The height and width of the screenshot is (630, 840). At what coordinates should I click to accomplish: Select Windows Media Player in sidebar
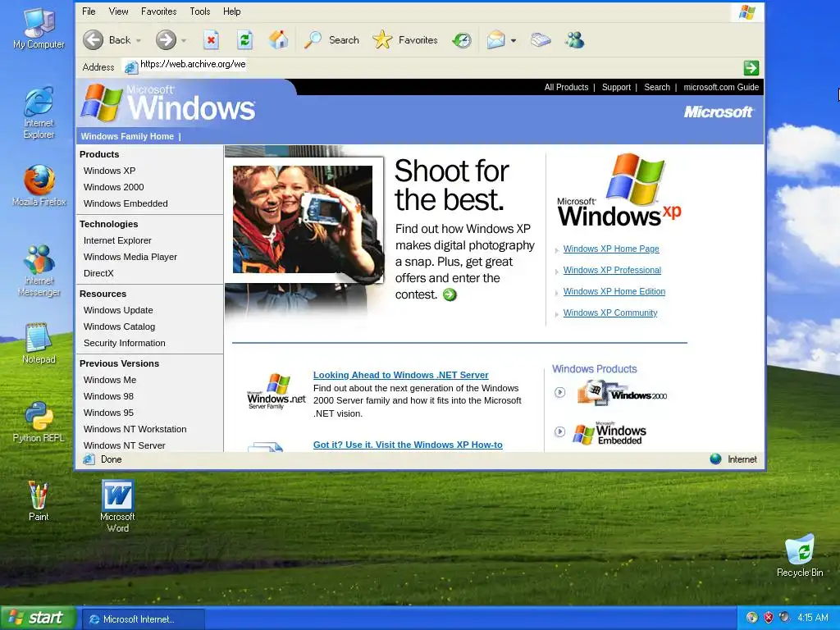[130, 257]
